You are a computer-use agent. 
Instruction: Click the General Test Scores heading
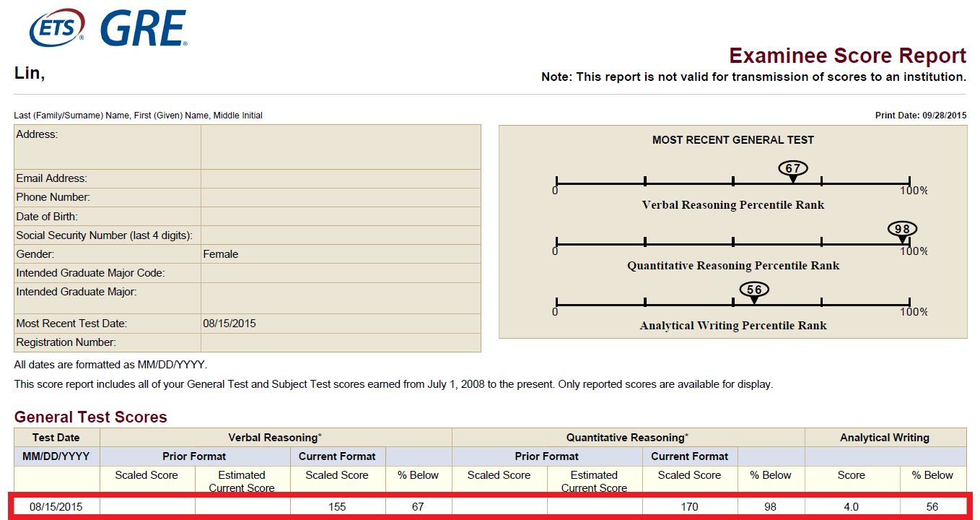(x=91, y=417)
